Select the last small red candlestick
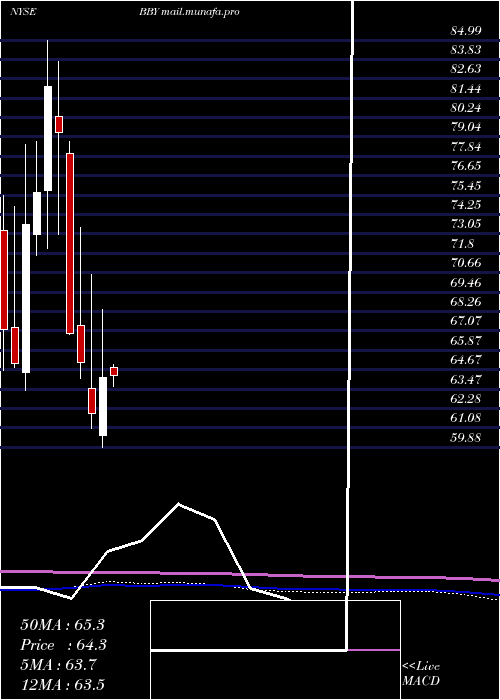This screenshot has height=700, width=500. 114,371
